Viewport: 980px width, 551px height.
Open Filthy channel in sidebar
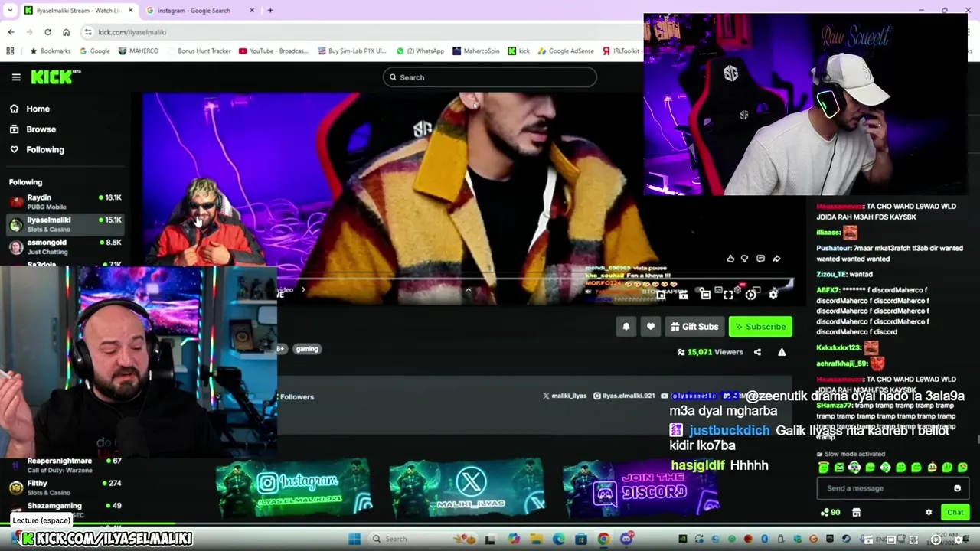[x=65, y=487]
